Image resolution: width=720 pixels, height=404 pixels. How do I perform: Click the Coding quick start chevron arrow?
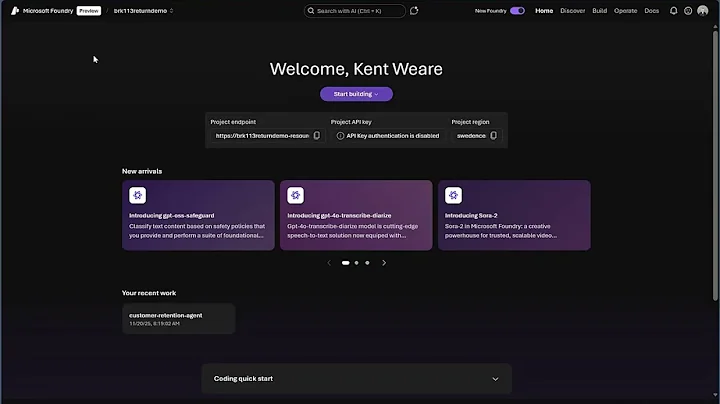click(x=495, y=379)
